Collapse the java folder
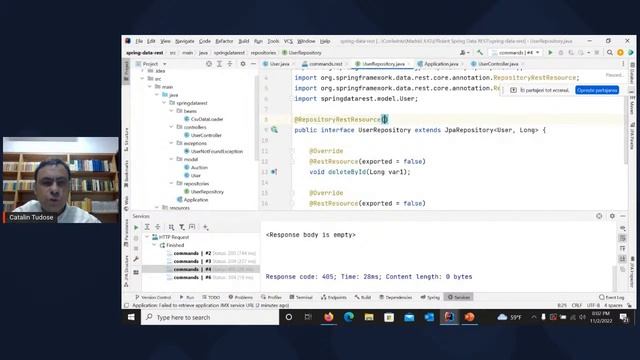Image resolution: width=640 pixels, height=360 pixels. coord(157,95)
